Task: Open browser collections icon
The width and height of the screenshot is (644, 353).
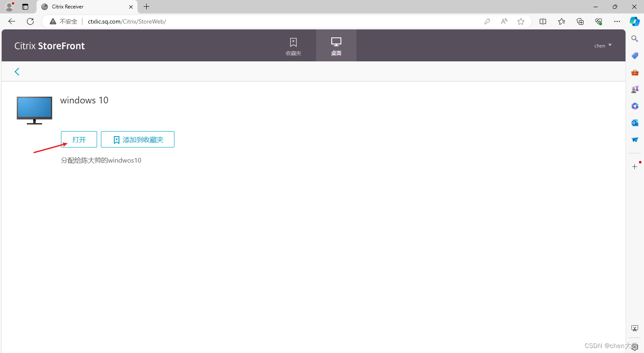Action: click(x=580, y=21)
